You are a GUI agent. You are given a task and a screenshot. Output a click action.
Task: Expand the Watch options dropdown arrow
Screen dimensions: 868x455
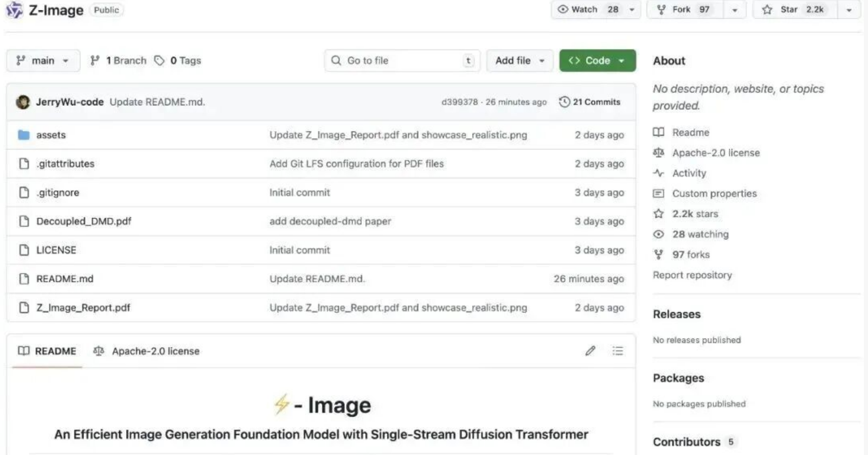[x=632, y=9]
